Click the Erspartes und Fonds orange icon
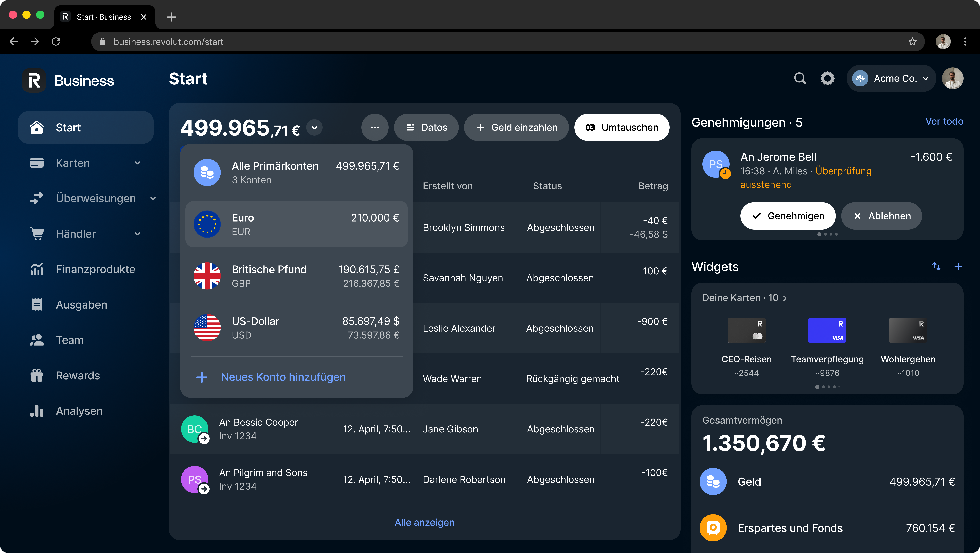Viewport: 980px width, 553px height. coord(713,528)
